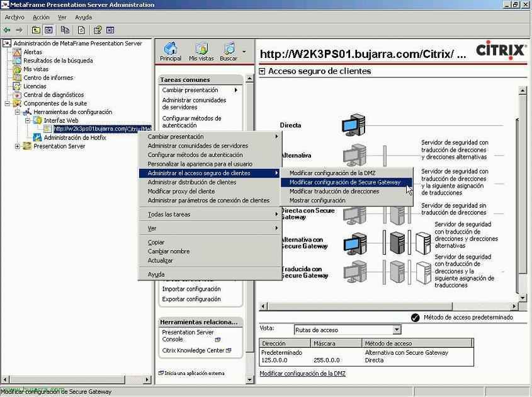Click the Máscara column header

337,343
